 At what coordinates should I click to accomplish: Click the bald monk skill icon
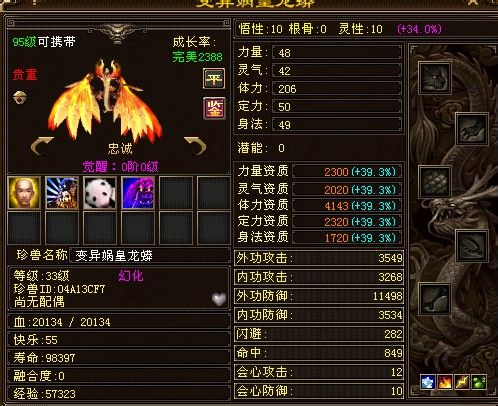tap(24, 193)
